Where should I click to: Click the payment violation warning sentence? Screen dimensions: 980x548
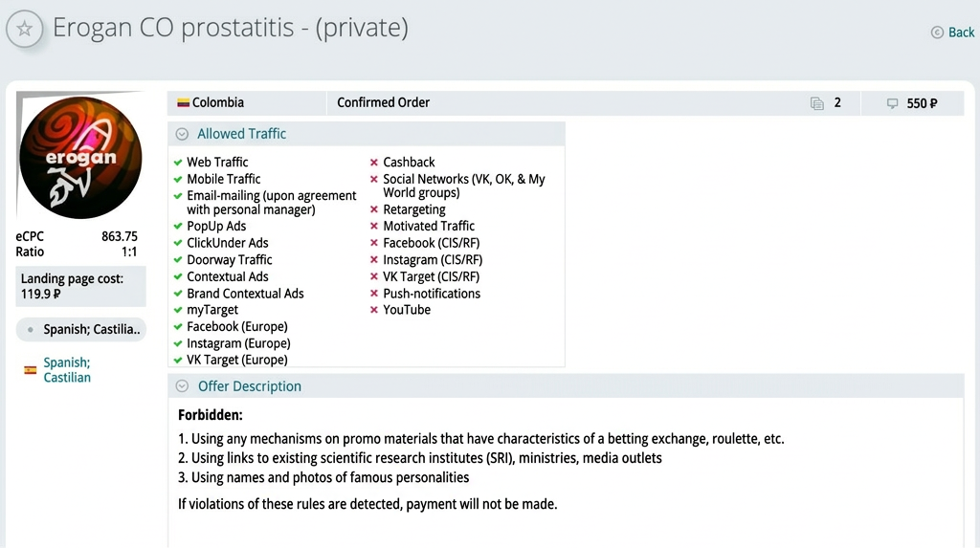(x=367, y=504)
